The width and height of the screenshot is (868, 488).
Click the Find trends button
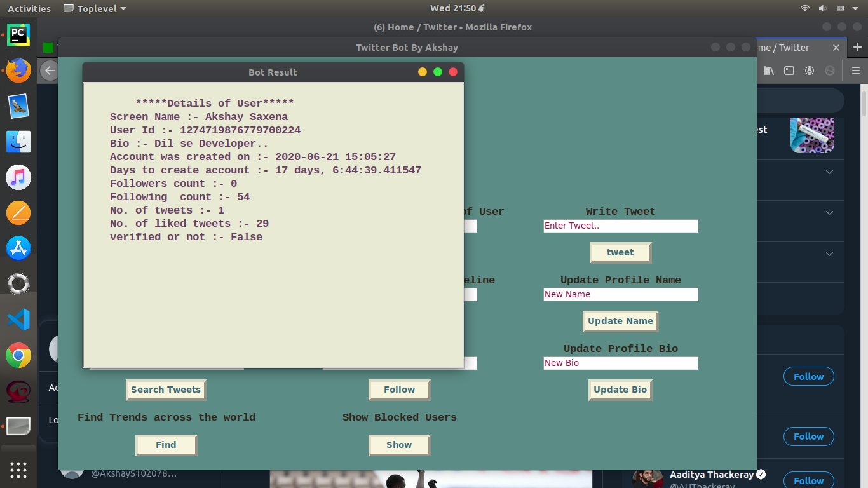[166, 445]
